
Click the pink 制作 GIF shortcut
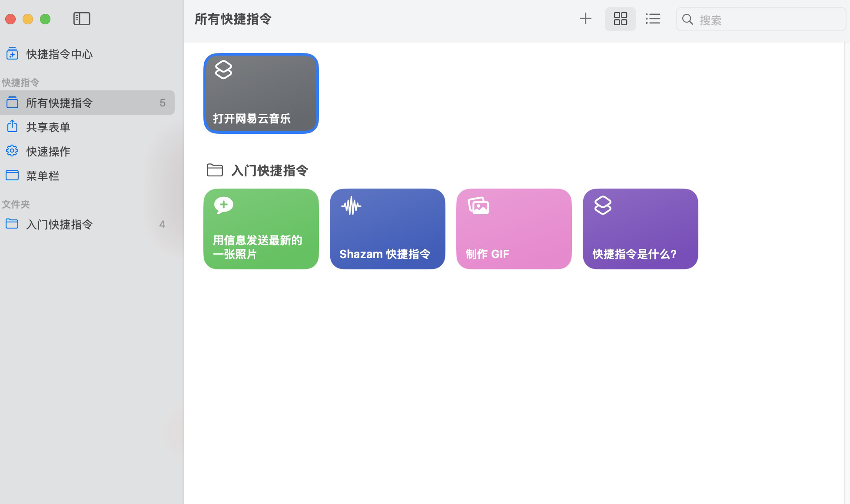coord(514,229)
